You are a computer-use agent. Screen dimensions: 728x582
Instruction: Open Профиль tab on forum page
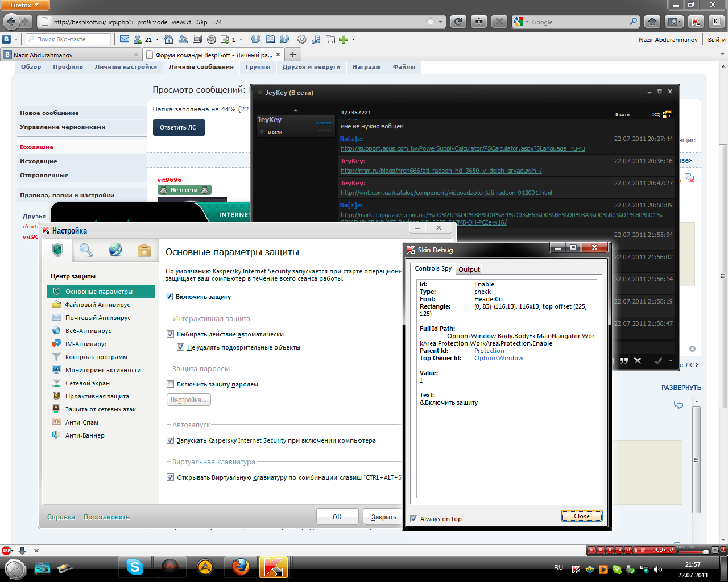[x=68, y=67]
